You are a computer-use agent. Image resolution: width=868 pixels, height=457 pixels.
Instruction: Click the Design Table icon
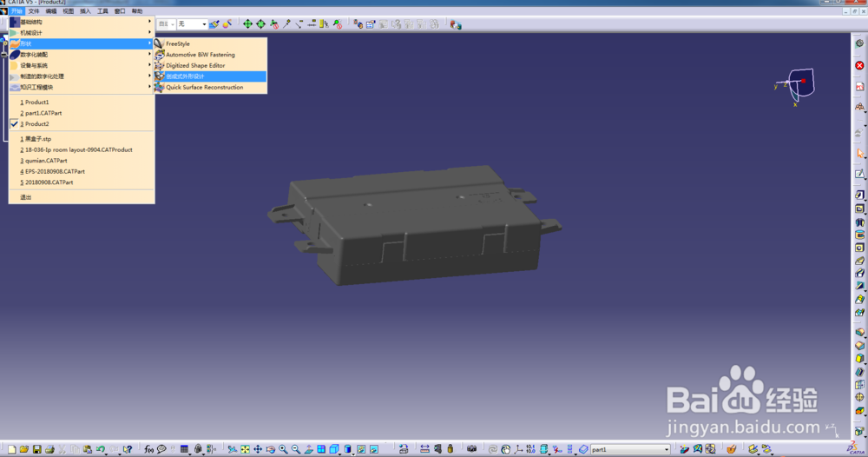pyautogui.click(x=184, y=449)
